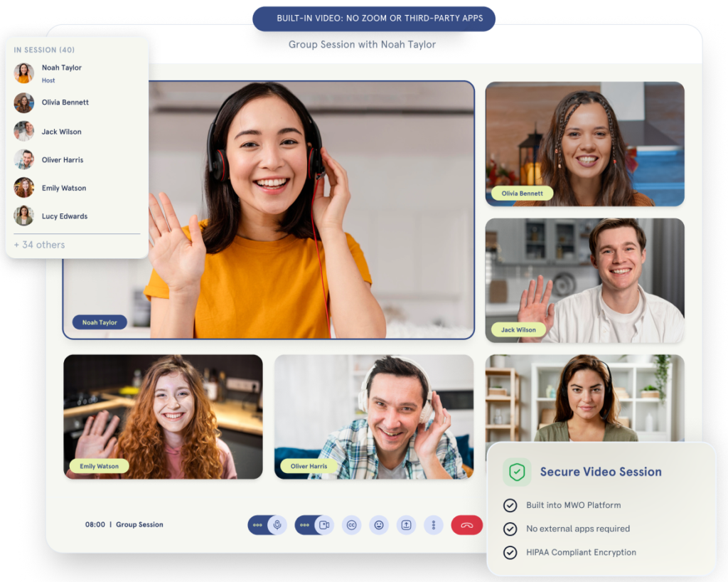Click the Emily Watson name label
This screenshot has height=582, width=728.
click(99, 467)
